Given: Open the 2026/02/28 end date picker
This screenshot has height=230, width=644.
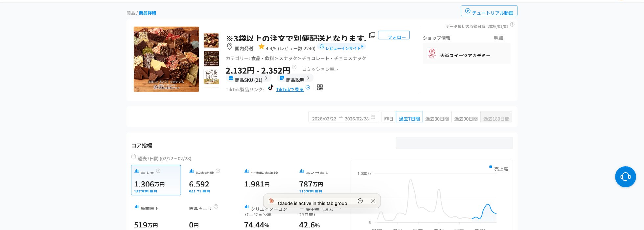Looking at the screenshot, I should [356, 118].
